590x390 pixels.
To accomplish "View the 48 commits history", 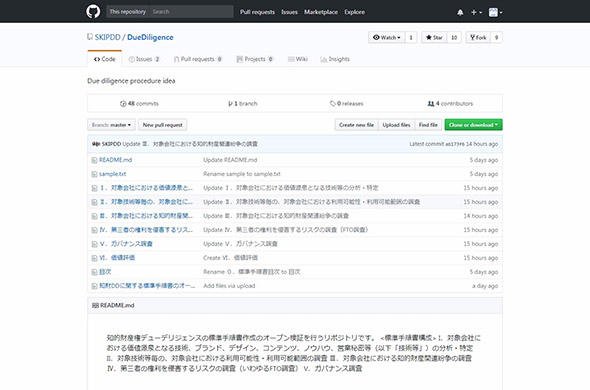I will click(139, 104).
